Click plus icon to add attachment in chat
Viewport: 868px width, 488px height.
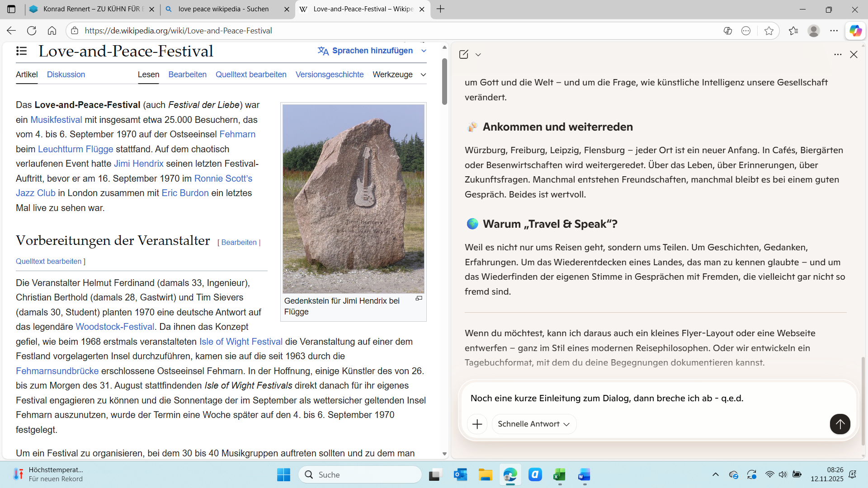click(477, 424)
